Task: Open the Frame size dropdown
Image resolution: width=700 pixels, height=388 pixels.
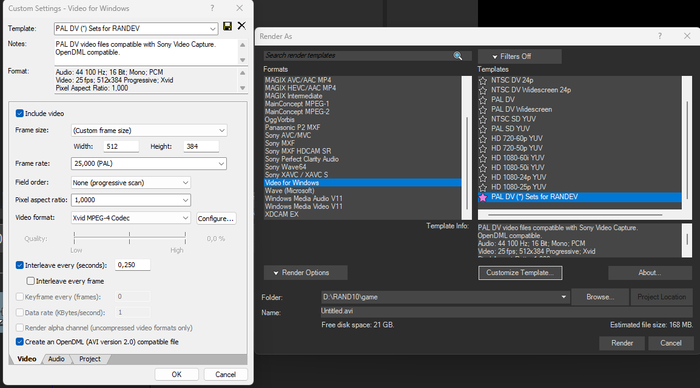Action: tap(221, 130)
